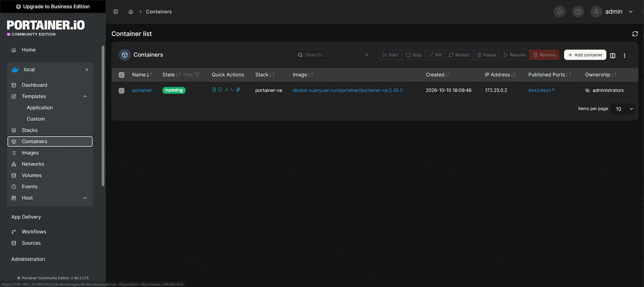Open published port 9443:9443 link

(541, 90)
